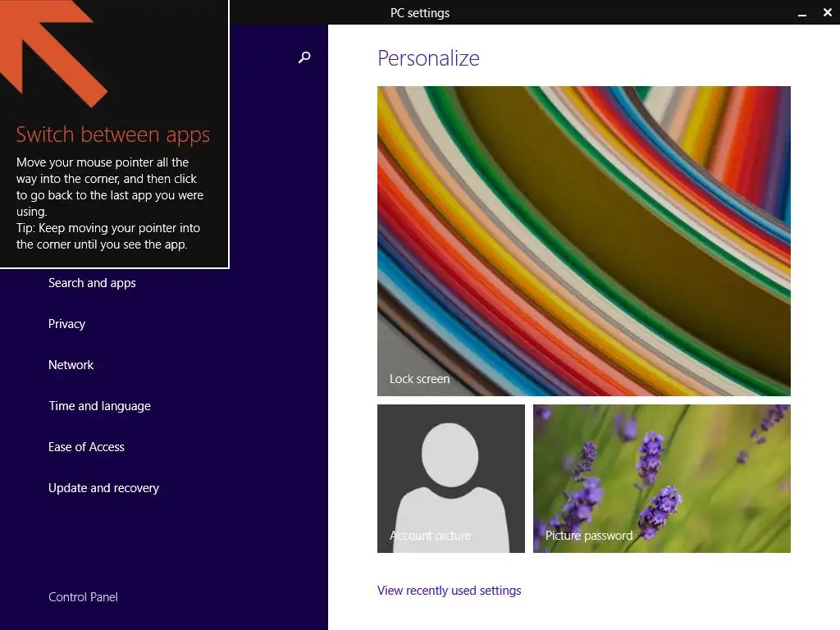Open the search magnifier icon

304,57
